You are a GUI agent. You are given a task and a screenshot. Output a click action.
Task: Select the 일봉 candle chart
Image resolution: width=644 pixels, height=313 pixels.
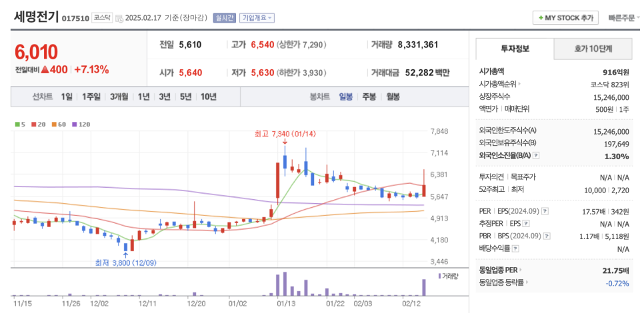click(x=345, y=97)
